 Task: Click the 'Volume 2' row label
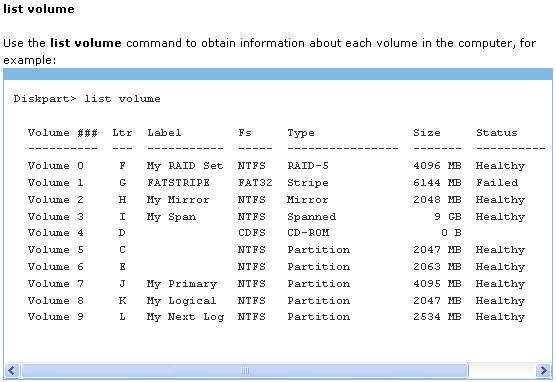tap(56, 200)
